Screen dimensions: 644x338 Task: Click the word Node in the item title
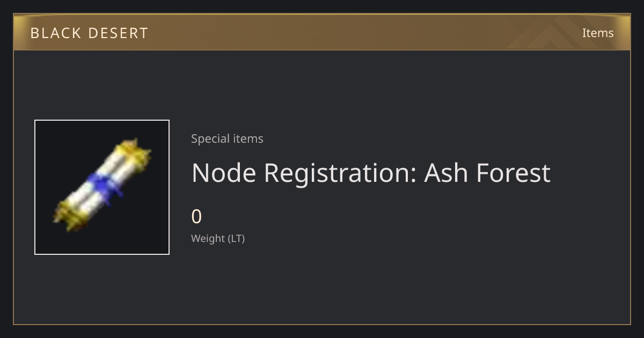click(x=224, y=173)
